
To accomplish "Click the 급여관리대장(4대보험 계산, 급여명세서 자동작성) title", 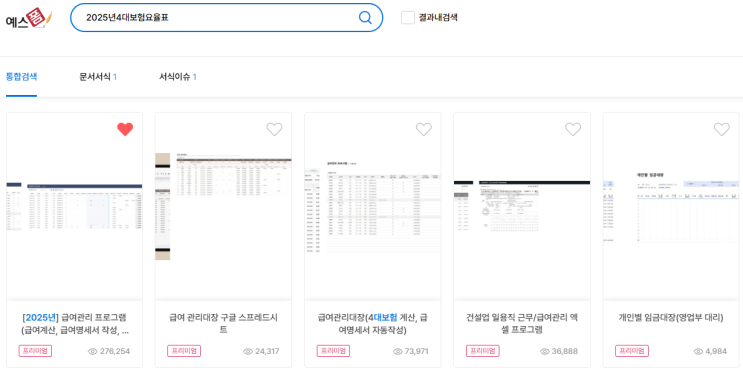I will 372,323.
